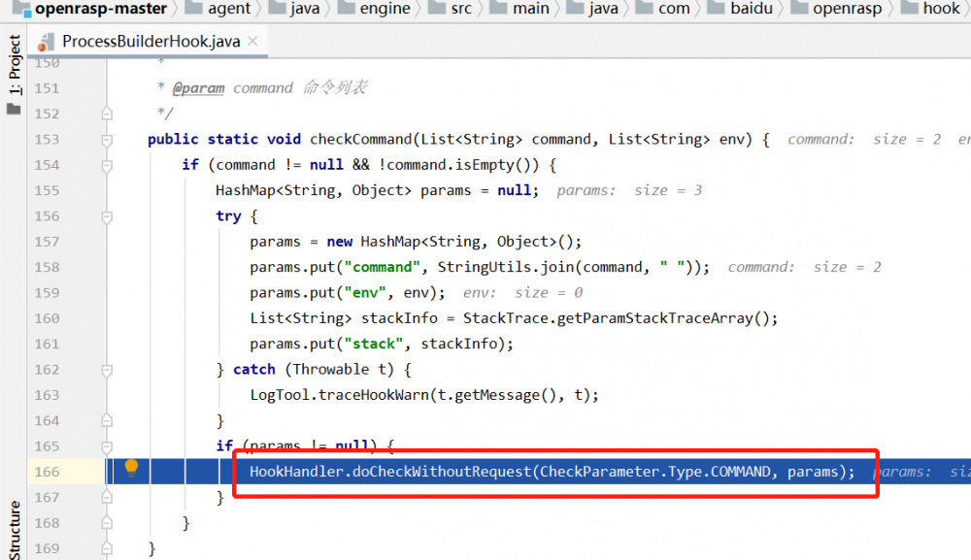Click the baidu breadcrumb folder
The height and width of the screenshot is (560, 971).
tap(740, 9)
